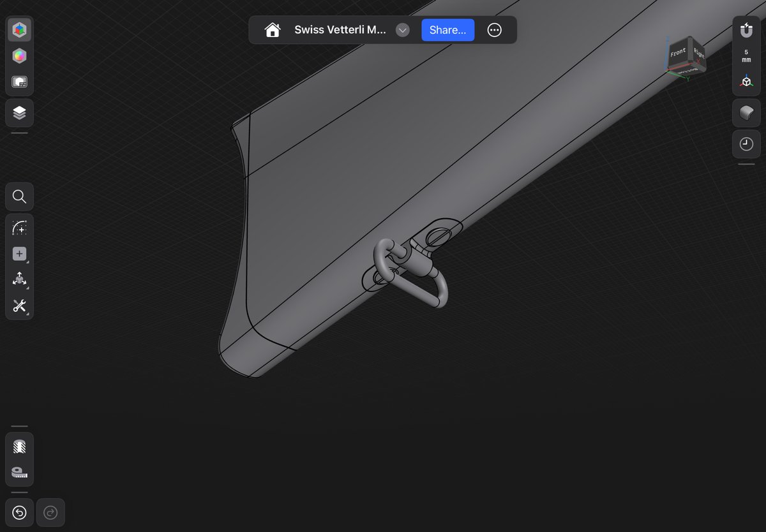This screenshot has height=532, width=766.
Task: Open the Modeling workspace cube icon
Action: pos(19,29)
